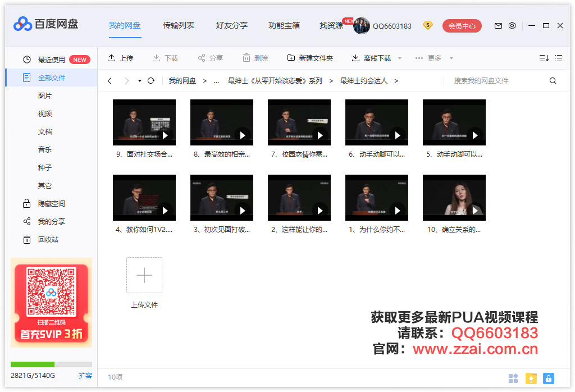Expand navigation history dropdown arrow
Image resolution: width=575 pixels, height=392 pixels.
[x=140, y=81]
